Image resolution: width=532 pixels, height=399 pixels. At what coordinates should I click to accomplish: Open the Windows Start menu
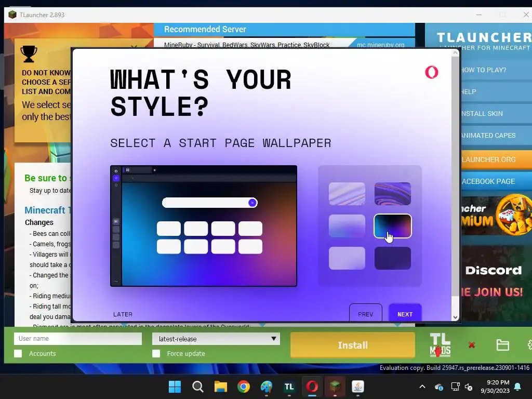coord(175,387)
